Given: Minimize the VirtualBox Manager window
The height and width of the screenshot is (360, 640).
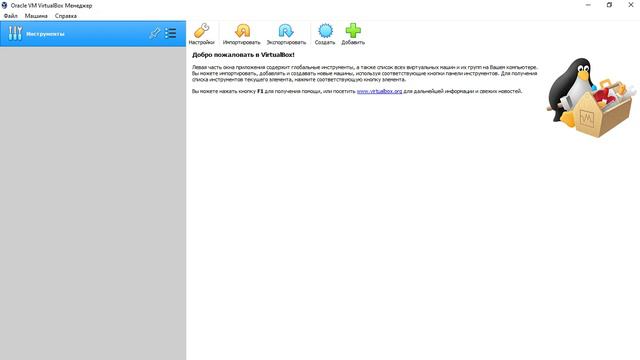Looking at the screenshot, I should (588, 5).
